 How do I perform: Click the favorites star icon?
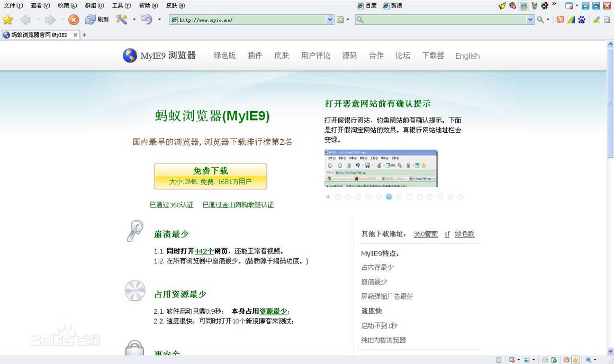[7, 20]
